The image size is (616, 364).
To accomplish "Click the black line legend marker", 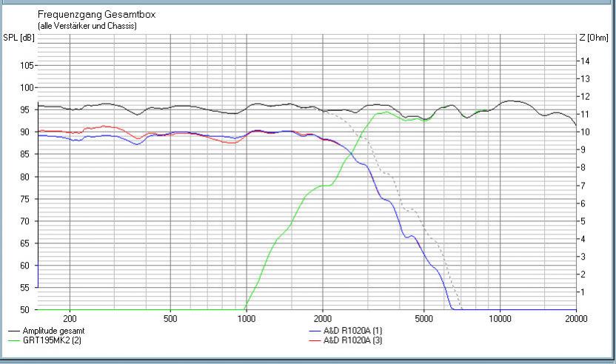I will point(14,331).
